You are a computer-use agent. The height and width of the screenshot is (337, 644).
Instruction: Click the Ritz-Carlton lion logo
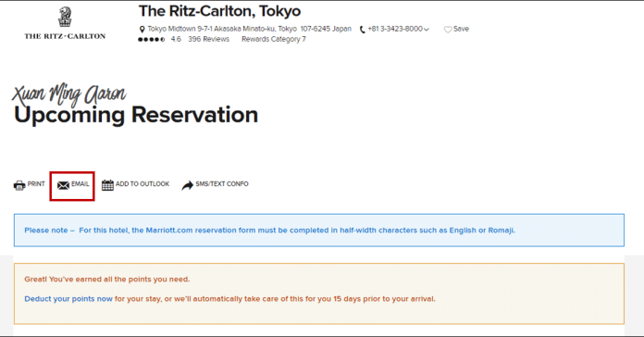[x=65, y=17]
